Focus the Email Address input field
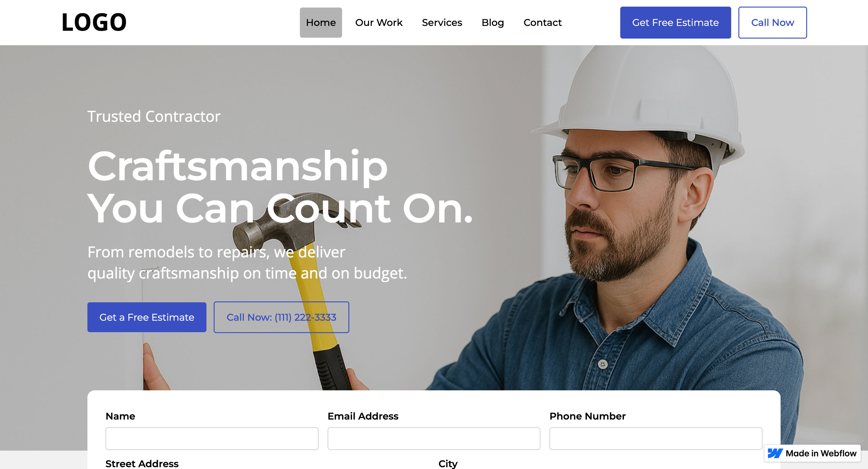This screenshot has width=868, height=469. [434, 438]
